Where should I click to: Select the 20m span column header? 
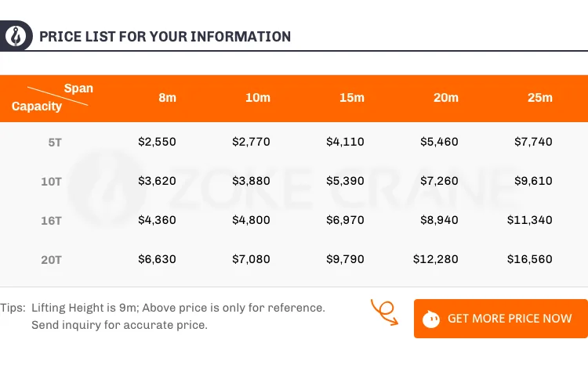446,98
